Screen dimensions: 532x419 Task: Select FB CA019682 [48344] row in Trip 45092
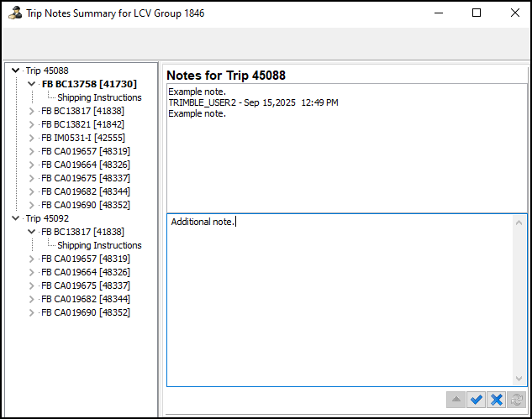86,299
